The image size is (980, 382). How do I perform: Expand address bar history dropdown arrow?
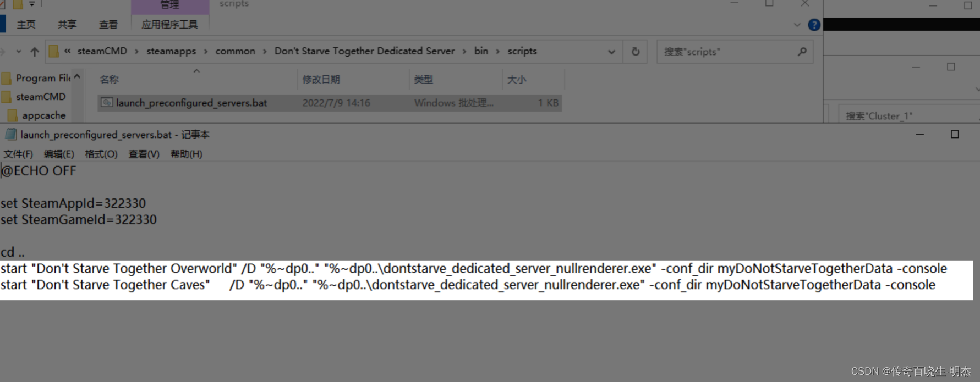(x=611, y=52)
